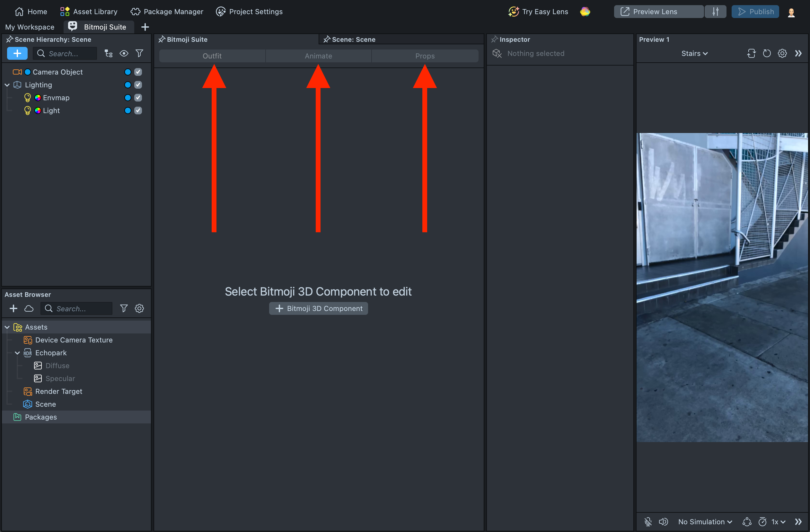Click the Light layer color dot

coord(128,111)
